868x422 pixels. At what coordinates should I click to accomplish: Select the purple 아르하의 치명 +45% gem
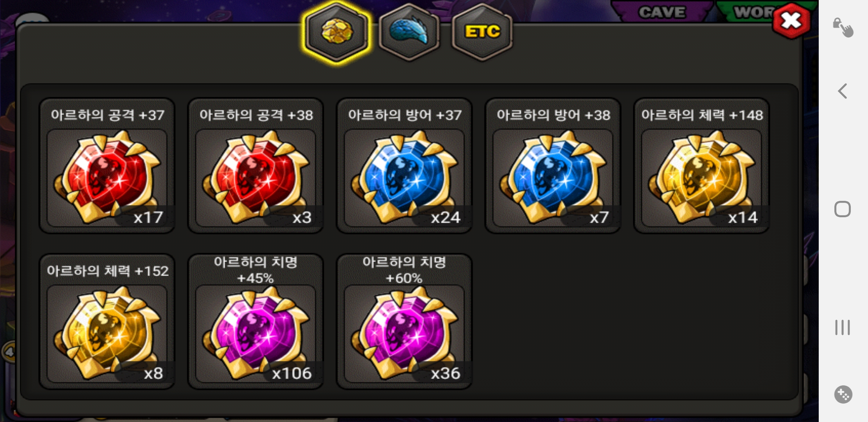(255, 322)
